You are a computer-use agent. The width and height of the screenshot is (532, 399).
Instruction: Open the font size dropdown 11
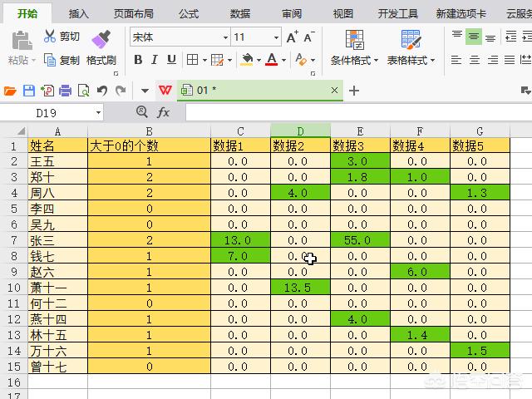point(276,37)
